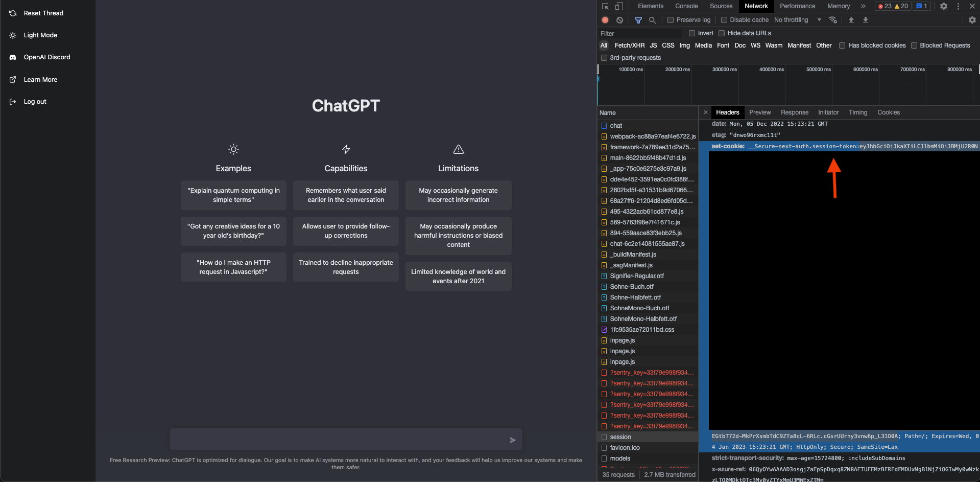Check the 3rd-party requests checkbox
Viewport: 980px width, 482px height.
604,58
